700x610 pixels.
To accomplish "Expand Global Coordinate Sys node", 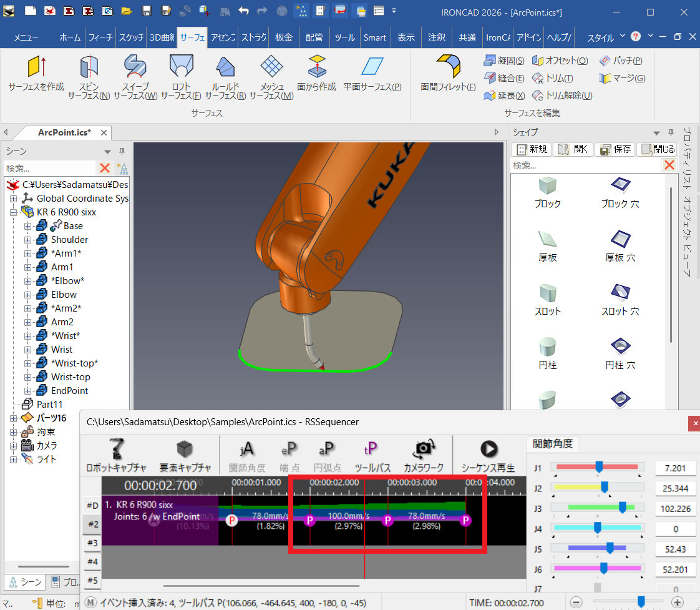I will coord(13,199).
